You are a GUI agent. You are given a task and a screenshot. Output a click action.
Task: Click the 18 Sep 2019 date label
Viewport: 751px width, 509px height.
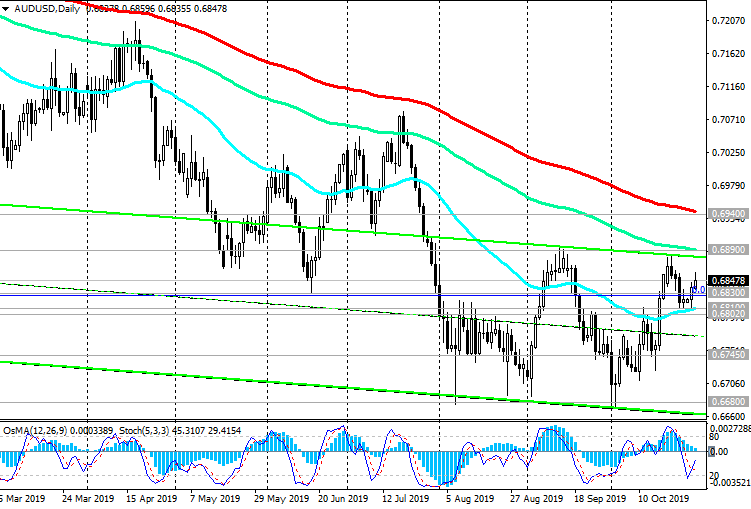pos(600,499)
